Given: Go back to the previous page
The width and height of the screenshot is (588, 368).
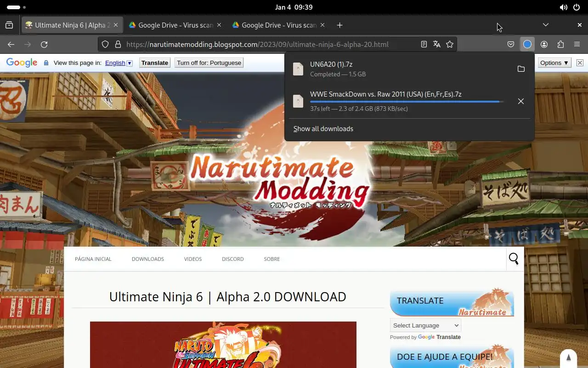Looking at the screenshot, I should coord(11,45).
